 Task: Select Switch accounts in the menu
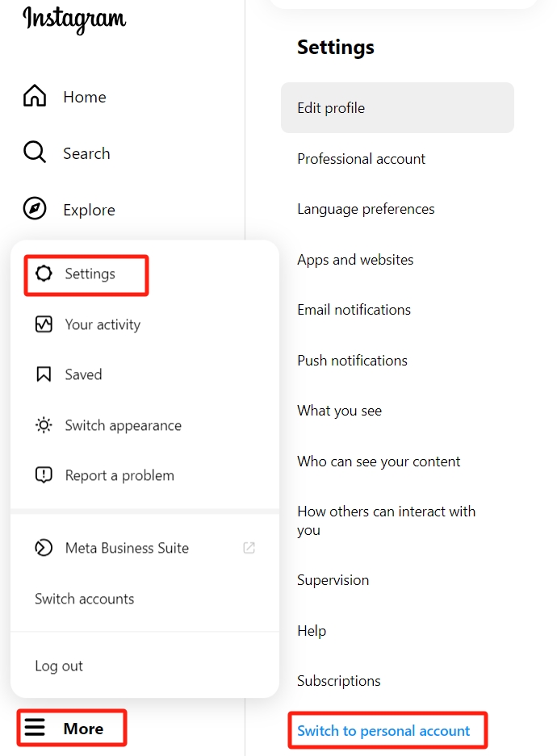[85, 599]
